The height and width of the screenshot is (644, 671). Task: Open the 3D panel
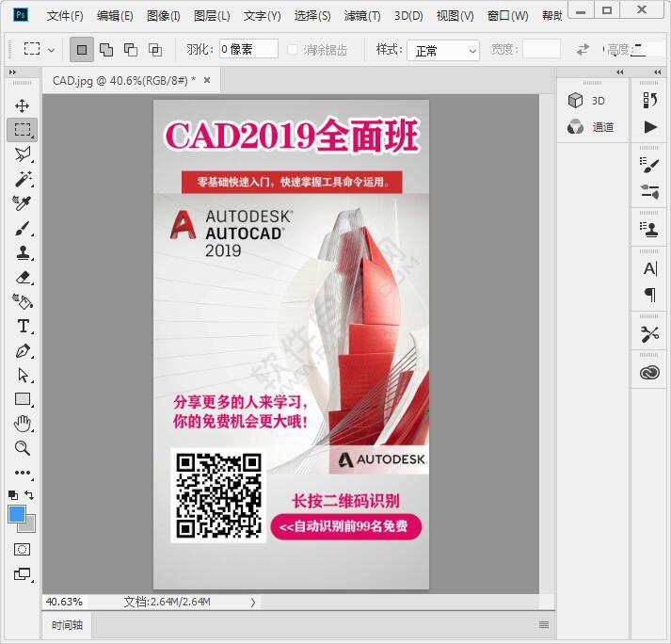tap(587, 101)
